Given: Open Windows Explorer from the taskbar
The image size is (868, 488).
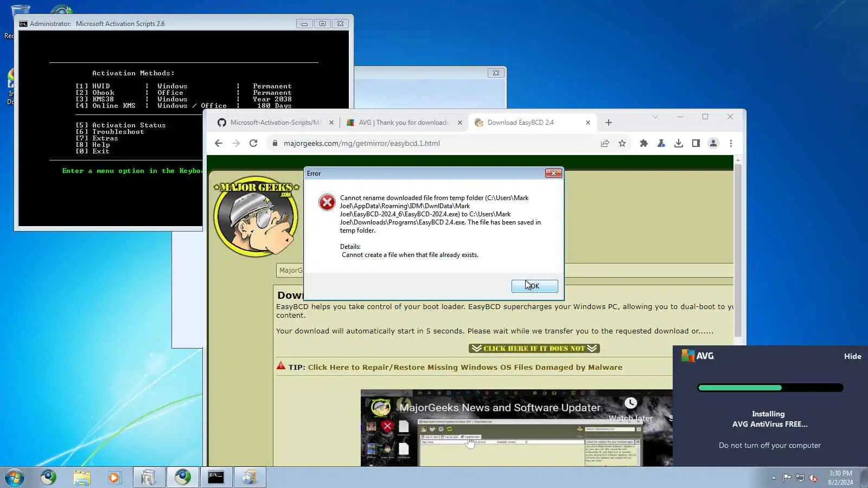Looking at the screenshot, I should tap(82, 477).
